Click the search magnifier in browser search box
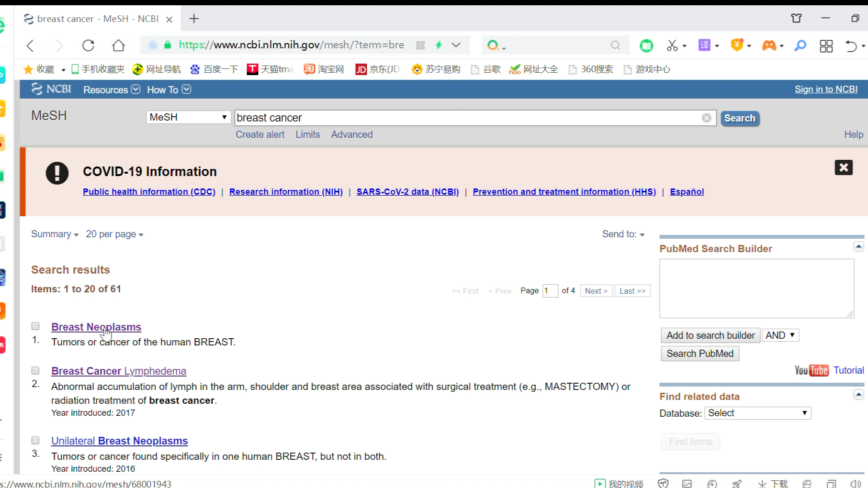 click(x=616, y=45)
